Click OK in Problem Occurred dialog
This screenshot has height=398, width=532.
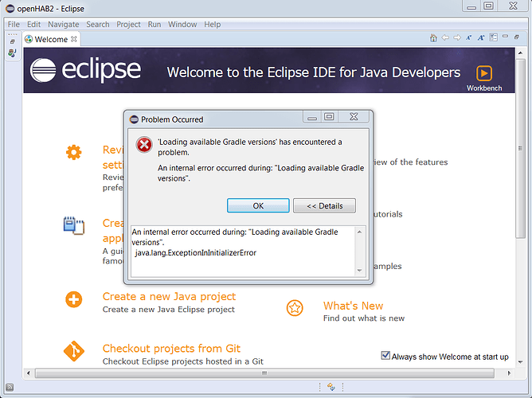pyautogui.click(x=258, y=206)
